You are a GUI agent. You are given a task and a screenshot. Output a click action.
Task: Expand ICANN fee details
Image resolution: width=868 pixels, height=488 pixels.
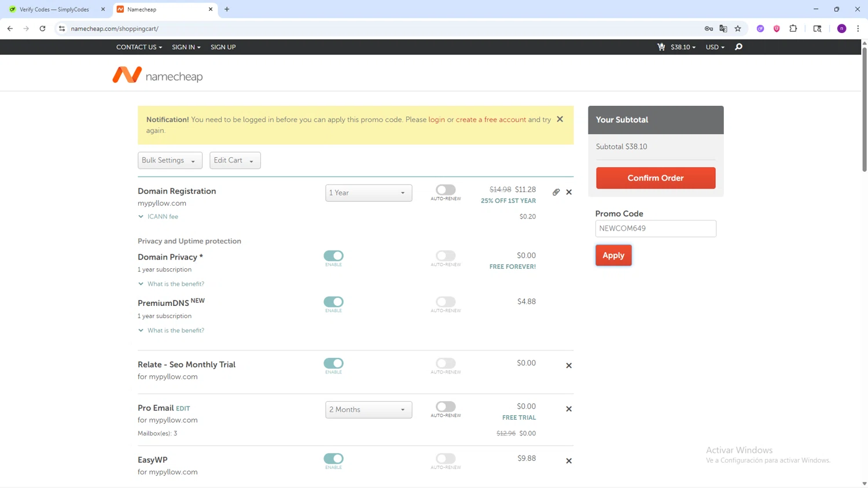(158, 216)
